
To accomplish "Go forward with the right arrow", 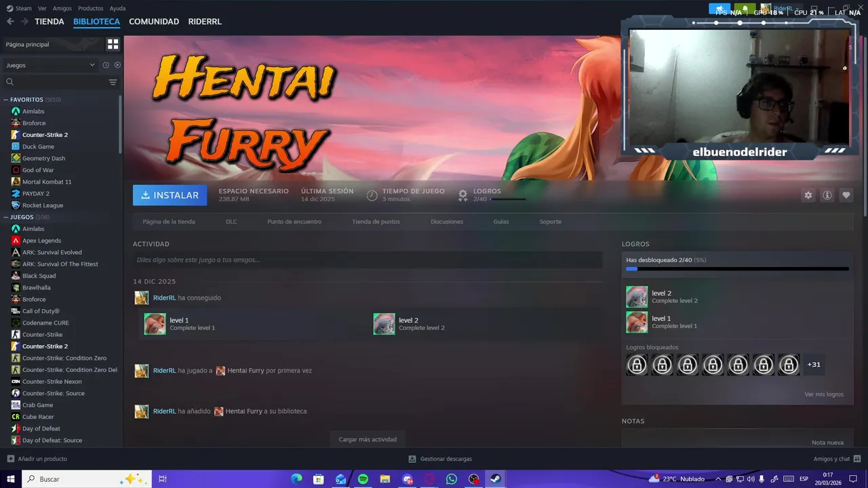I will [x=24, y=21].
